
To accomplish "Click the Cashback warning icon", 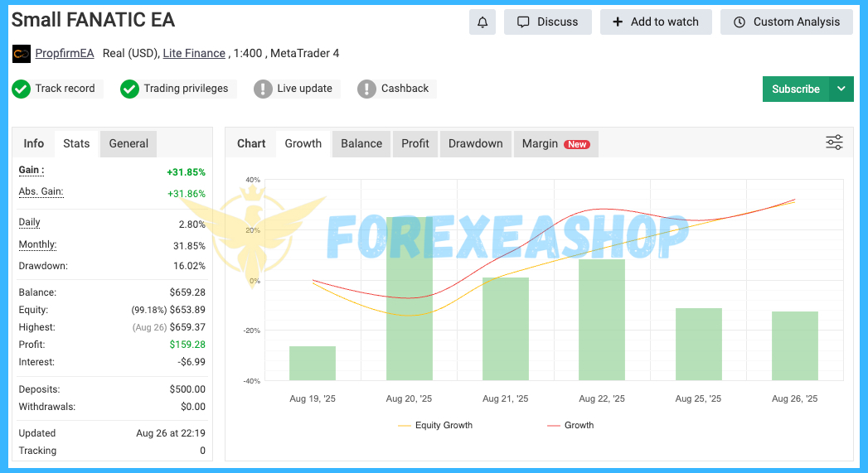I will click(366, 89).
